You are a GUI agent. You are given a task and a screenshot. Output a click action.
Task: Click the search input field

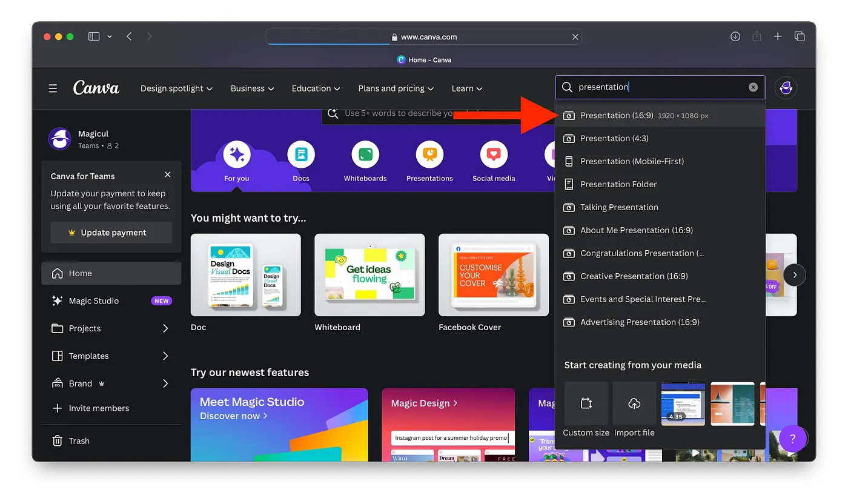(660, 87)
